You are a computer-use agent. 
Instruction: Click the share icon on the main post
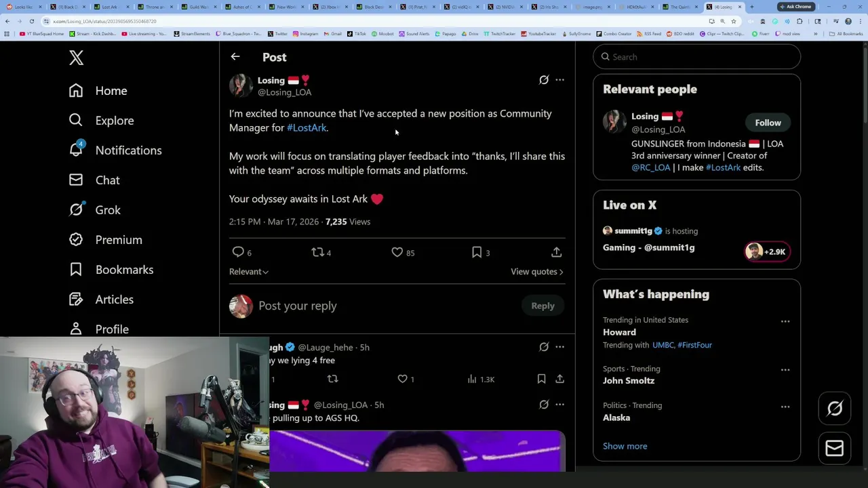(x=556, y=252)
